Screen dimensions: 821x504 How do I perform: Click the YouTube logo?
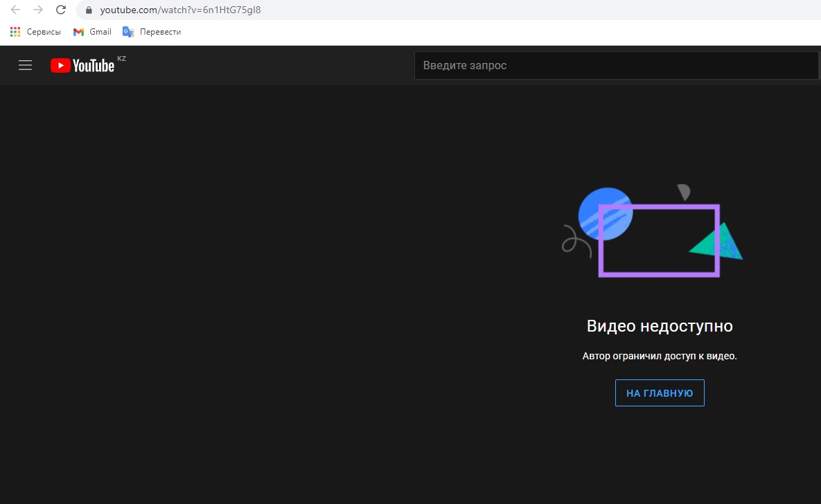click(x=82, y=65)
